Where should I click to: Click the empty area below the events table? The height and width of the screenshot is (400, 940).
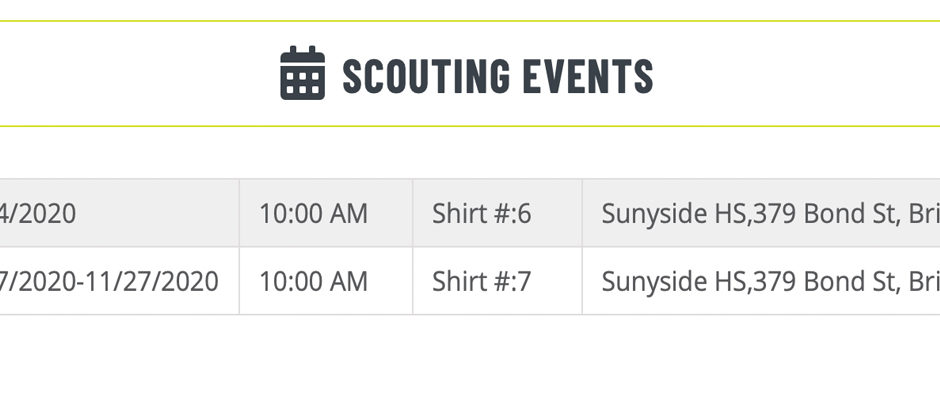coord(470,357)
